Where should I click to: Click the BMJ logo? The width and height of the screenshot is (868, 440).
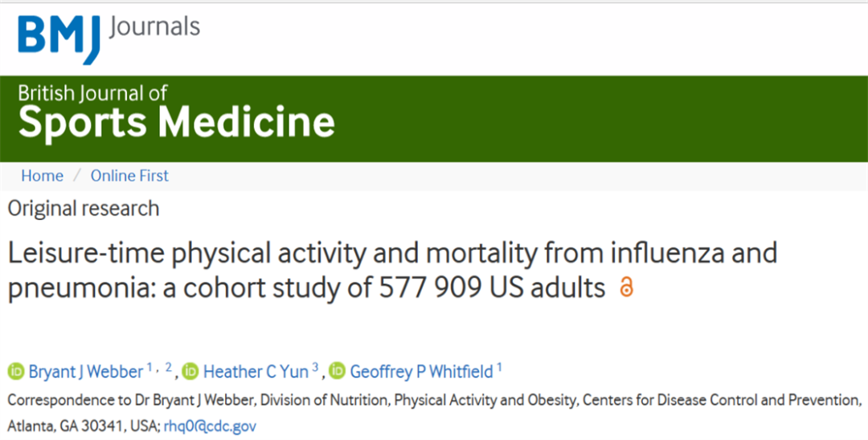pos(60,37)
